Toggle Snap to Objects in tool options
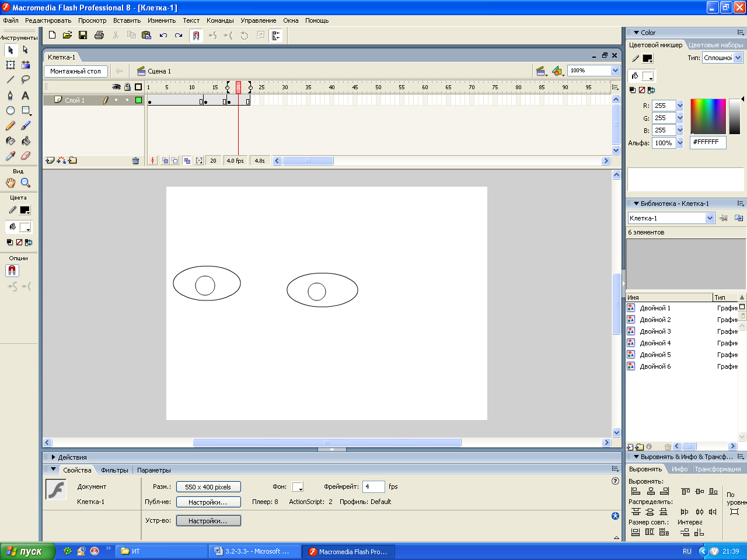 [x=12, y=271]
